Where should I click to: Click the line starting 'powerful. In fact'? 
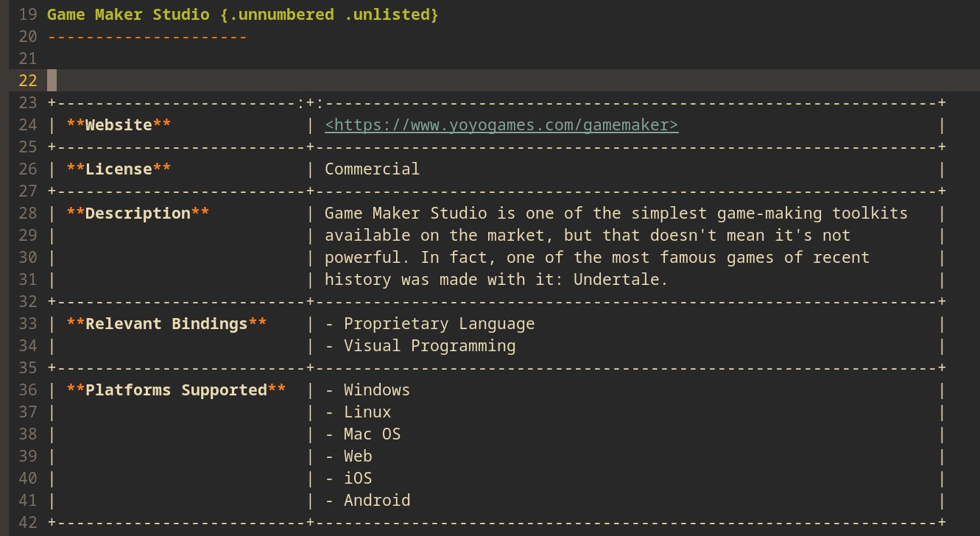[597, 258]
